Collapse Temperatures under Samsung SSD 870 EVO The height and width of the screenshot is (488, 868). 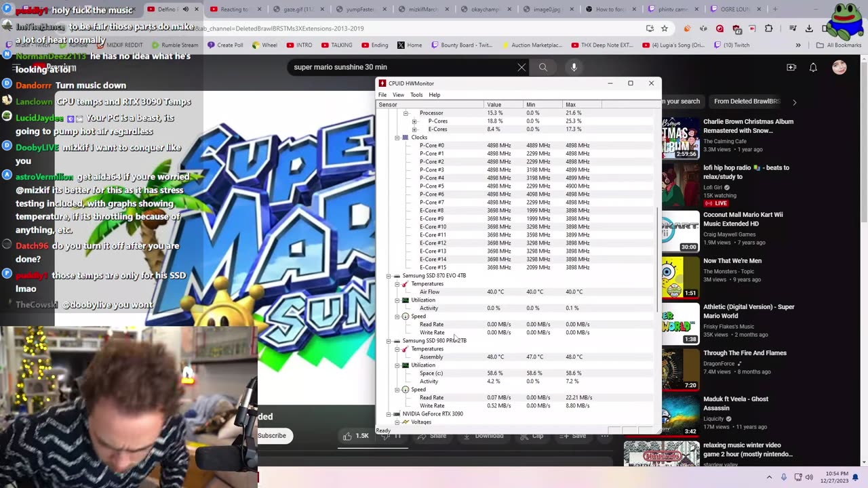click(397, 284)
